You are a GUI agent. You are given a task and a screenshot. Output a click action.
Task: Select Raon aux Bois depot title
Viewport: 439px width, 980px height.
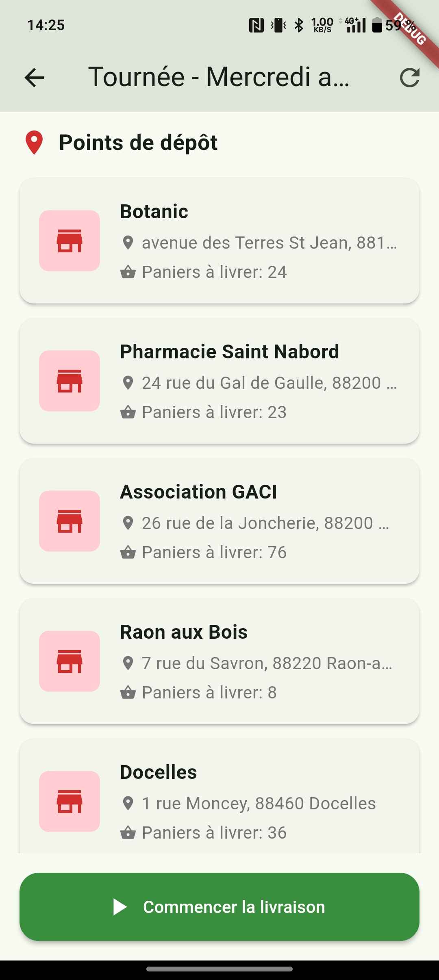tap(184, 632)
